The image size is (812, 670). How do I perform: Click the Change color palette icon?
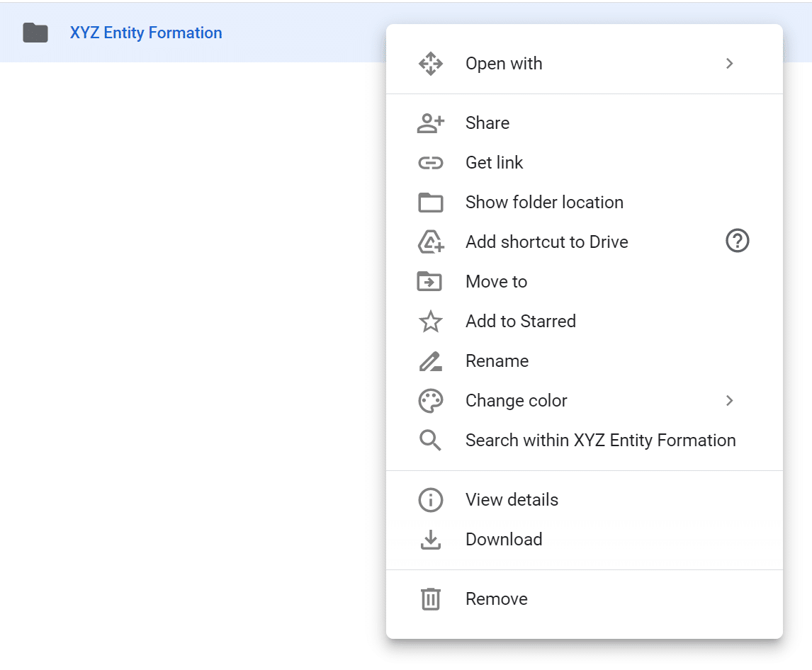point(431,401)
